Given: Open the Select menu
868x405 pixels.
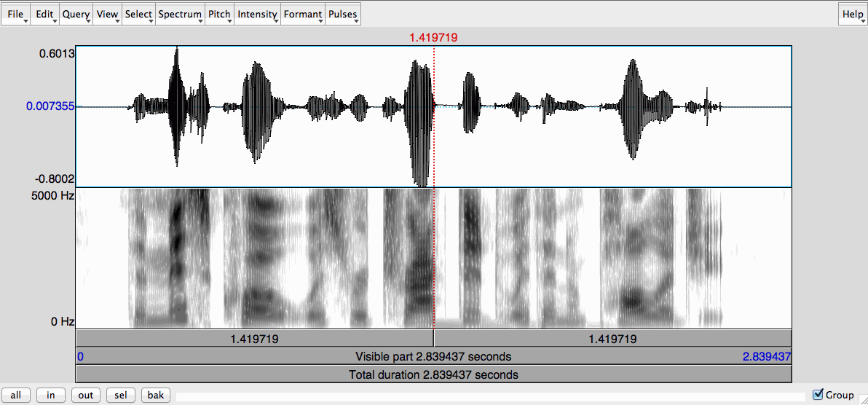Looking at the screenshot, I should point(138,15).
